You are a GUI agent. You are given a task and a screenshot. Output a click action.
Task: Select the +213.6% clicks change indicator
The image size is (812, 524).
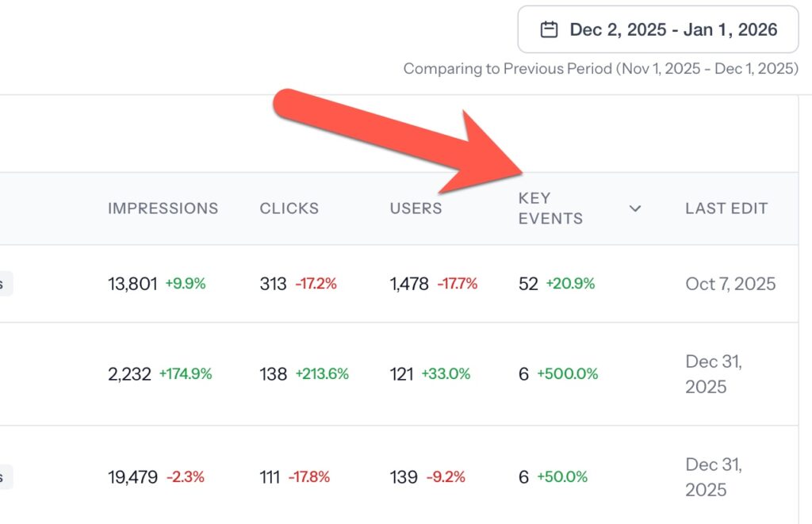pos(322,374)
